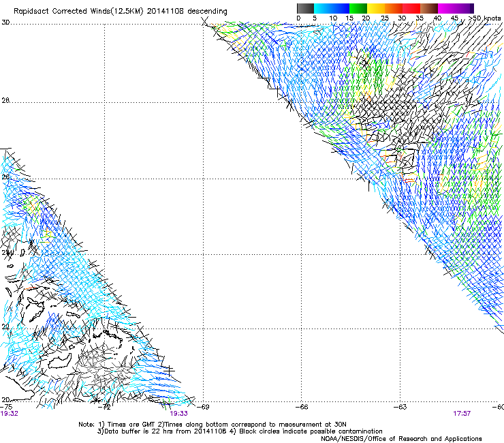Click the Rapidscat Corrected Winds title text

(121, 11)
